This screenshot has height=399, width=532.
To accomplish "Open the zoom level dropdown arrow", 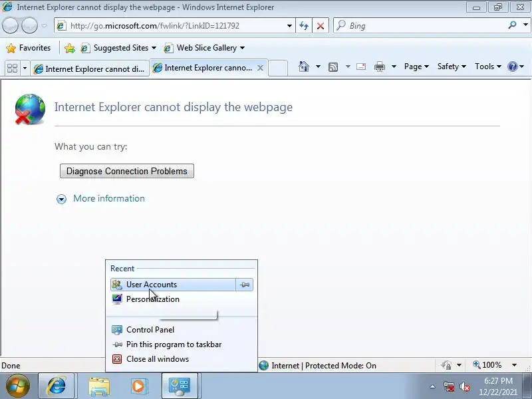I will pyautogui.click(x=514, y=365).
